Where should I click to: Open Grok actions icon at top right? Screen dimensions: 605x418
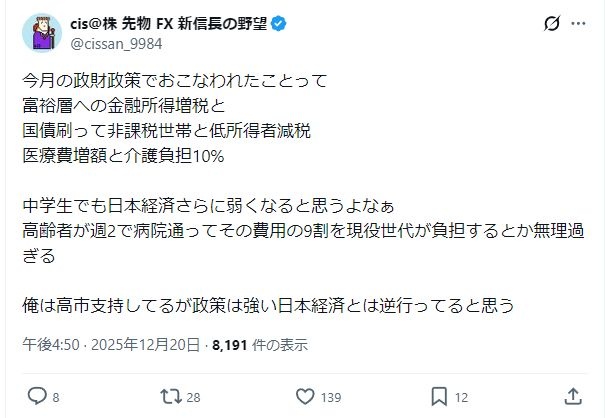(548, 25)
